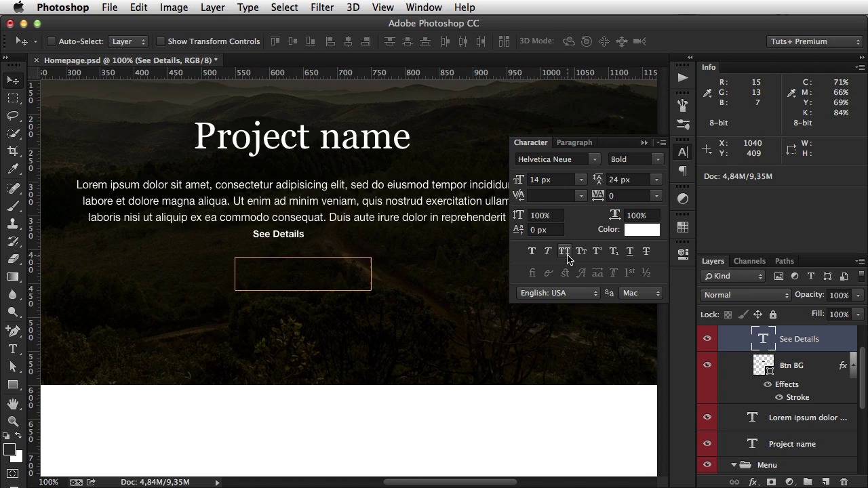Click the Btn BG layer thumbnail

click(x=764, y=365)
